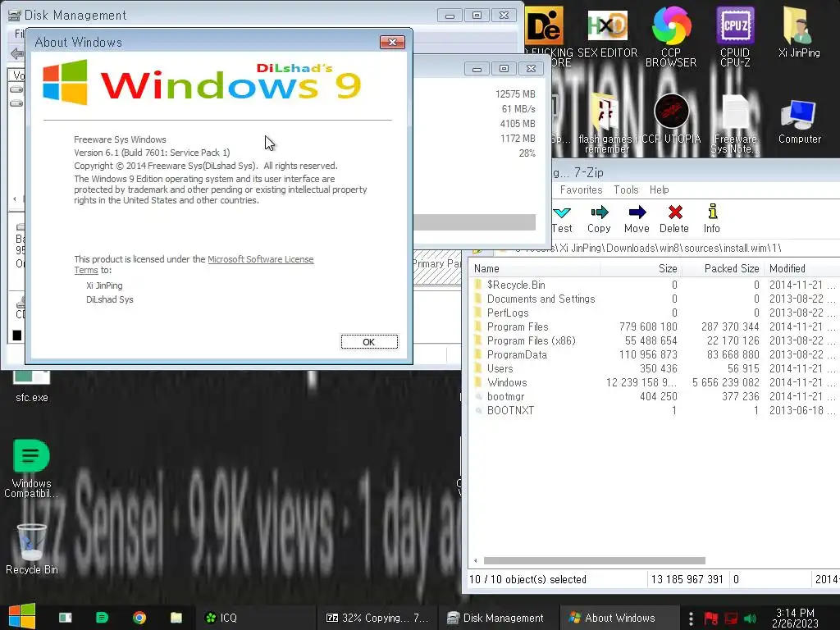This screenshot has width=840, height=630.
Task: Sort 7-Zip list by Name column
Action: (535, 268)
